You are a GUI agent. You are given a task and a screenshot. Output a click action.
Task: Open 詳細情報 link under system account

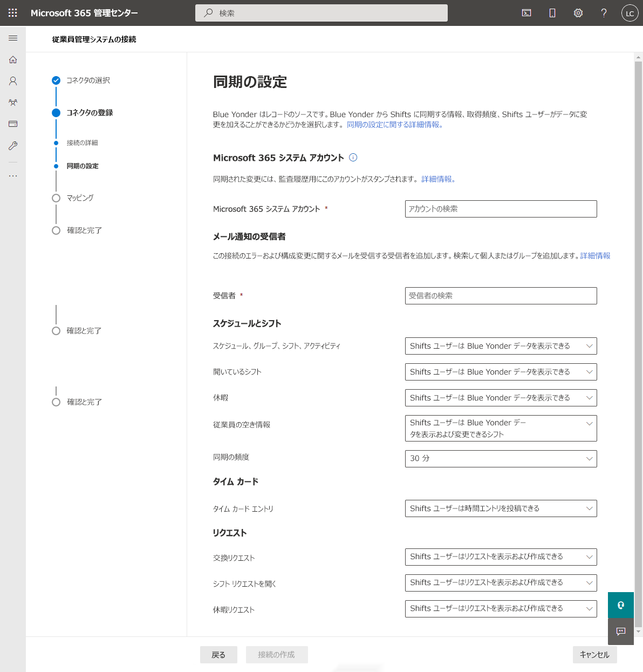click(438, 179)
